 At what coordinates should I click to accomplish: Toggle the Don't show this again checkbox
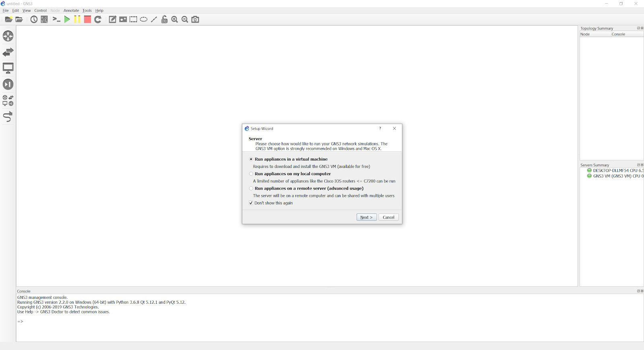click(271, 203)
